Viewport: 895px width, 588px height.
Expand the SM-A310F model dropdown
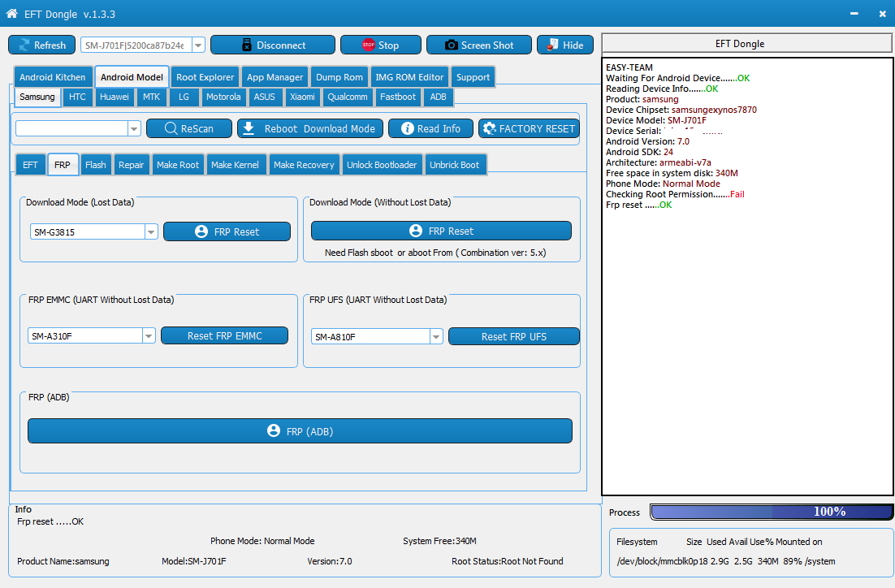(149, 335)
